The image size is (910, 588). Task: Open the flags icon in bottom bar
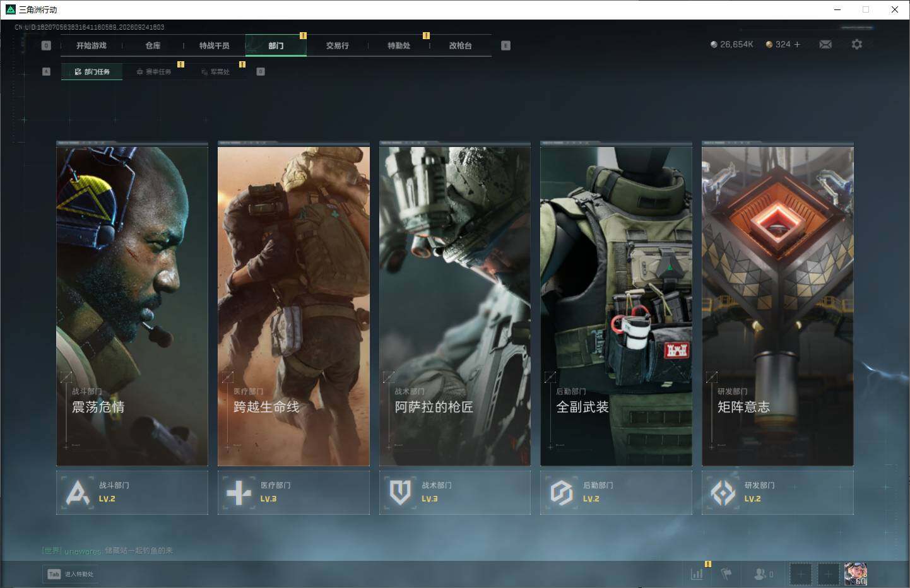pyautogui.click(x=726, y=573)
